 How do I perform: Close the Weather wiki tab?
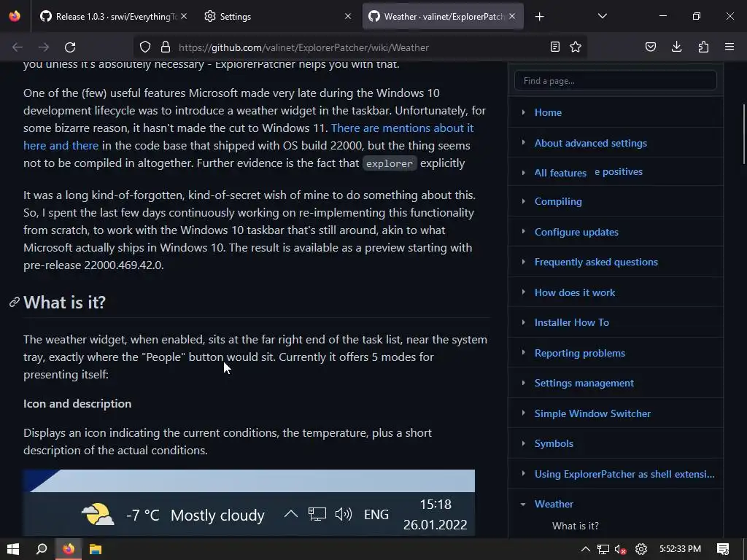pos(512,16)
